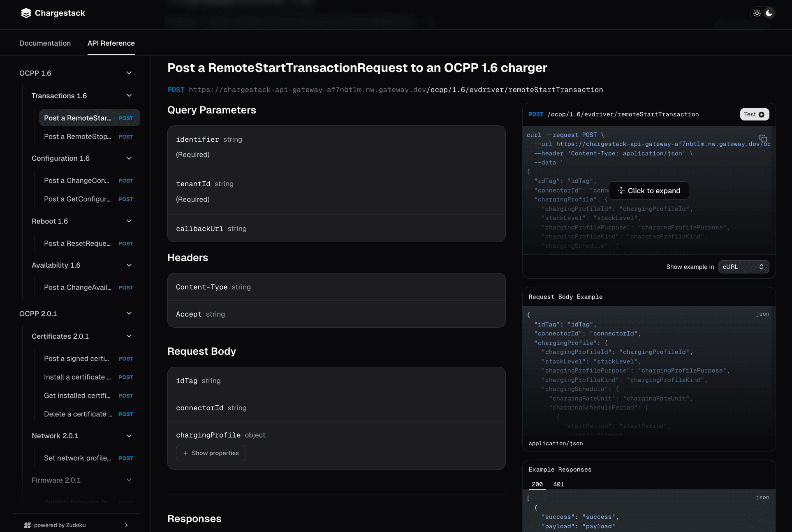Open Post a GetConfigur... endpoint
Viewport: 792px width, 532px height.
89,199
